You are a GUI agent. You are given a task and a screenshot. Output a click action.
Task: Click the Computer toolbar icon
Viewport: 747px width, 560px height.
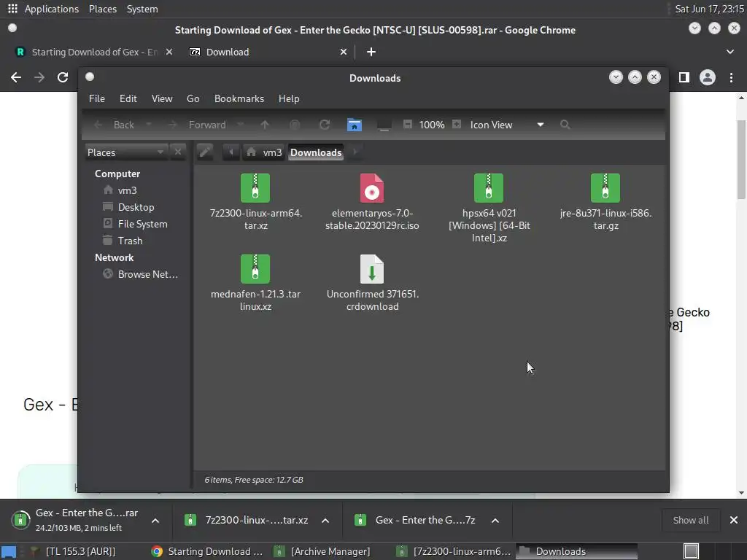pyautogui.click(x=384, y=125)
